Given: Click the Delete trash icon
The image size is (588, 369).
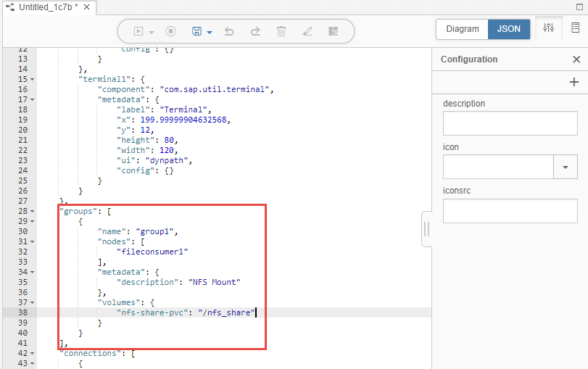Looking at the screenshot, I should pyautogui.click(x=281, y=32).
